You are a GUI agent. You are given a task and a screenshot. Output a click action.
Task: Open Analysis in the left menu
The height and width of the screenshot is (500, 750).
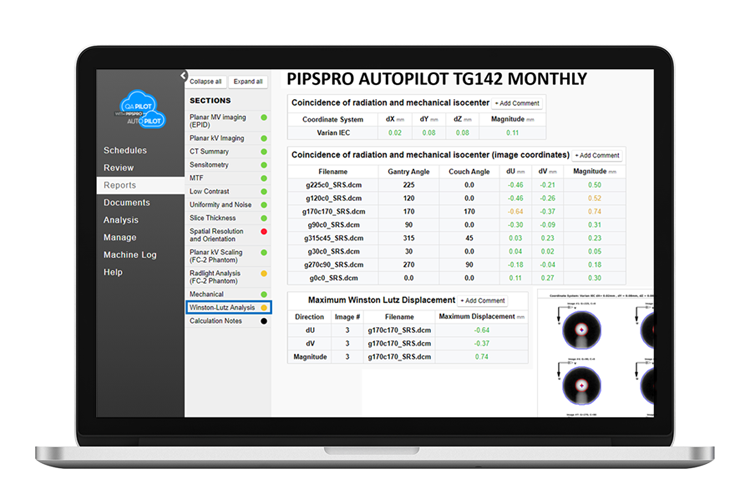[121, 220]
